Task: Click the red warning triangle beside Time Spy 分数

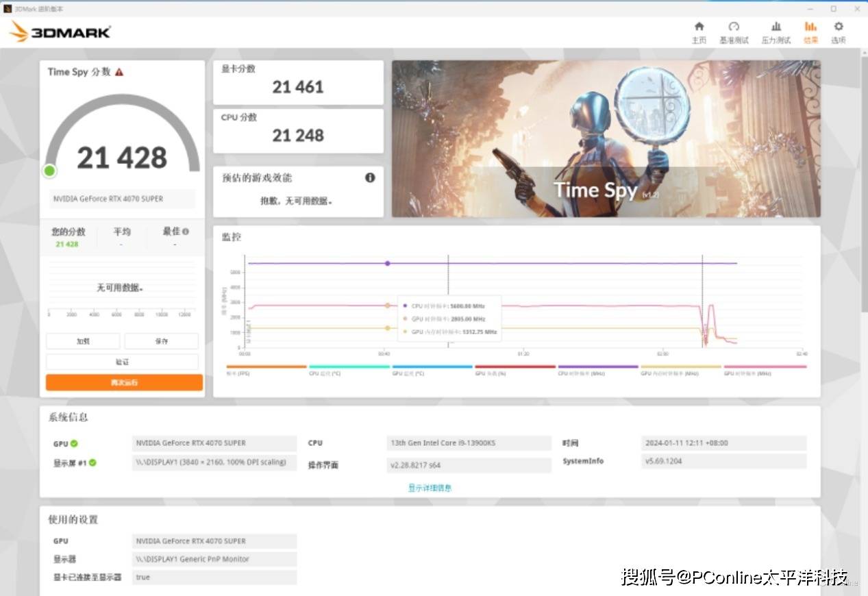Action: (119, 72)
